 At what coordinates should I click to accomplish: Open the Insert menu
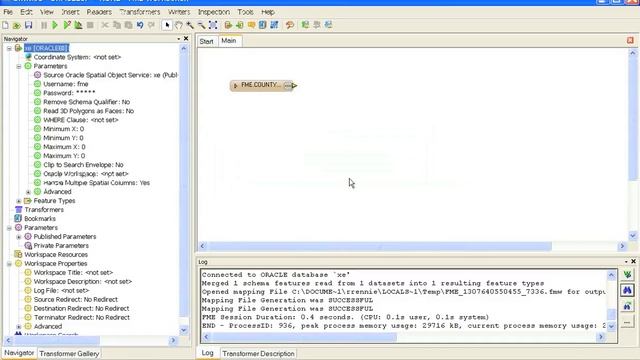70,12
